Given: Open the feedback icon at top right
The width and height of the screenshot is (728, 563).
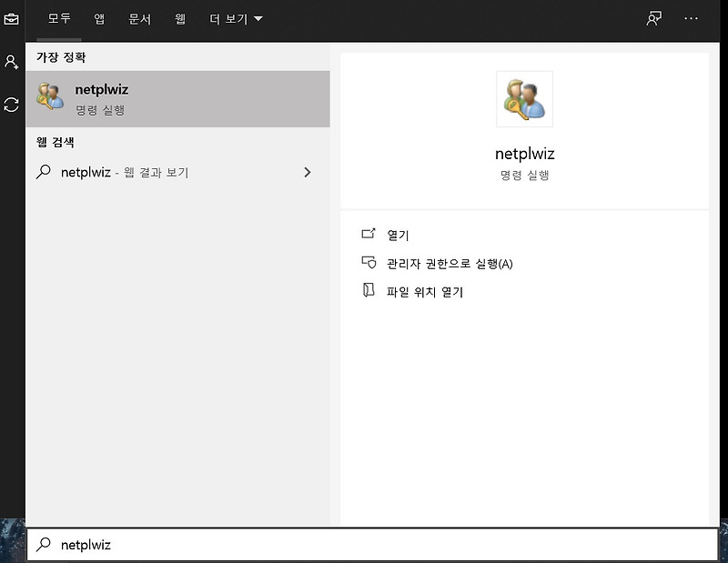Looking at the screenshot, I should (x=653, y=18).
